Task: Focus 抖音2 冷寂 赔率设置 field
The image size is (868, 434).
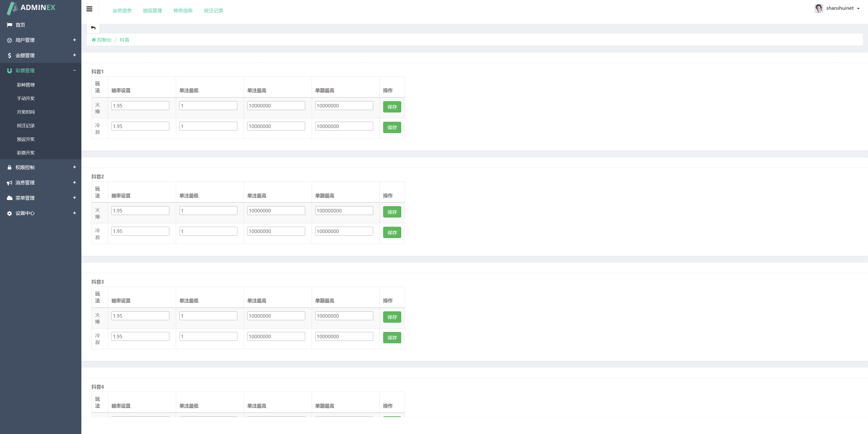Action: (x=140, y=231)
